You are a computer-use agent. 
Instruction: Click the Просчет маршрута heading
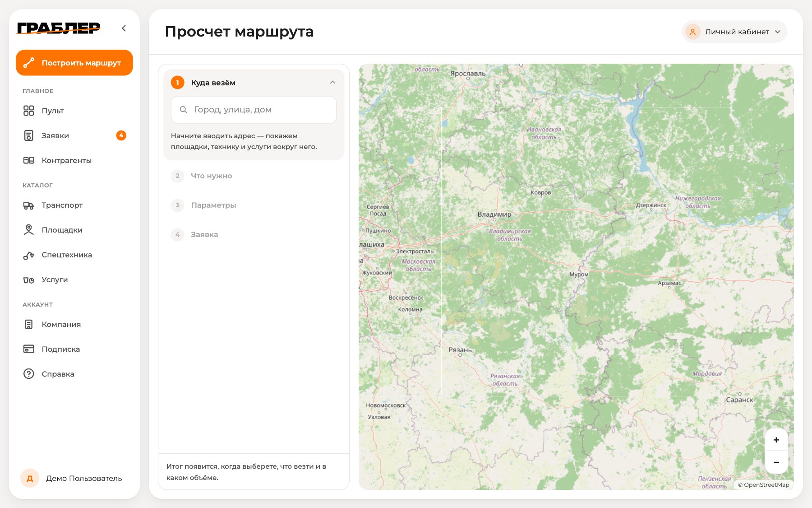coord(239,32)
